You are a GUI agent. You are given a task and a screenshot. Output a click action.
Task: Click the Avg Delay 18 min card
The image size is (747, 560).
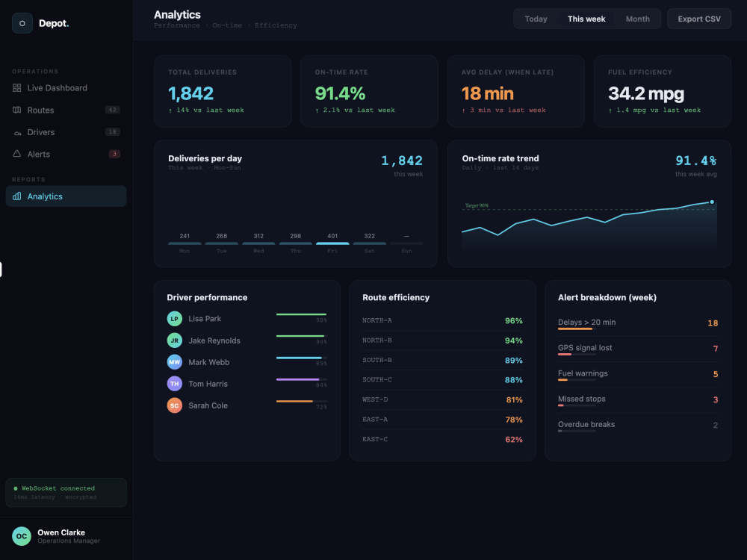pos(516,91)
